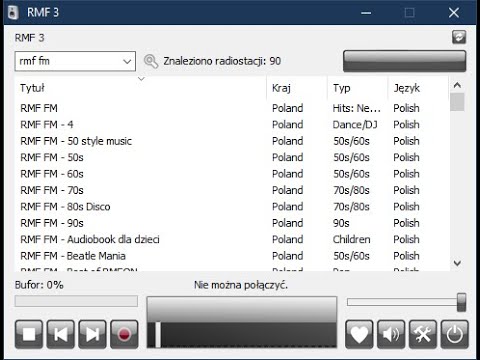Open favorites with the heart icon
Image resolution: width=480 pixels, height=360 pixels.
[359, 334]
